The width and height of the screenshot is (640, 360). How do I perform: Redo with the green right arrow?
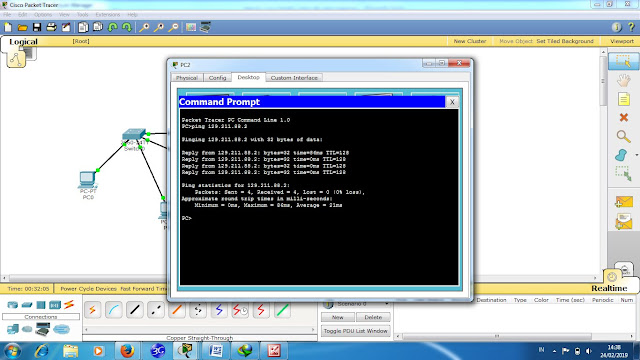coord(127,27)
